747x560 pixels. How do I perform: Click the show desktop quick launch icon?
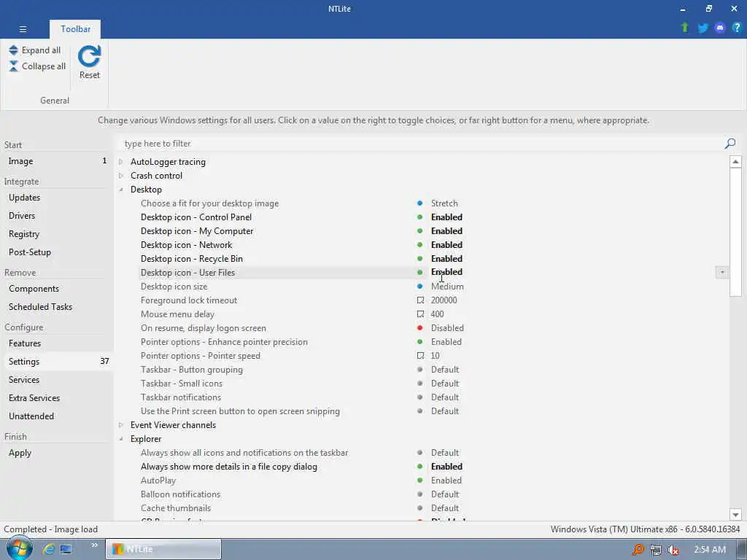pos(66,549)
